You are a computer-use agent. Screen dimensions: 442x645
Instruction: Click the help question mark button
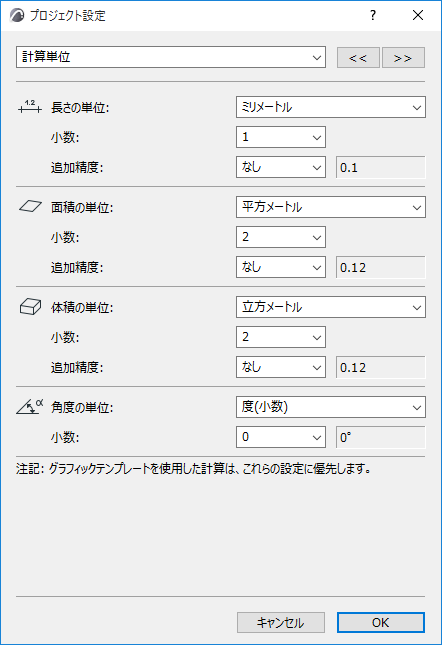click(x=373, y=15)
